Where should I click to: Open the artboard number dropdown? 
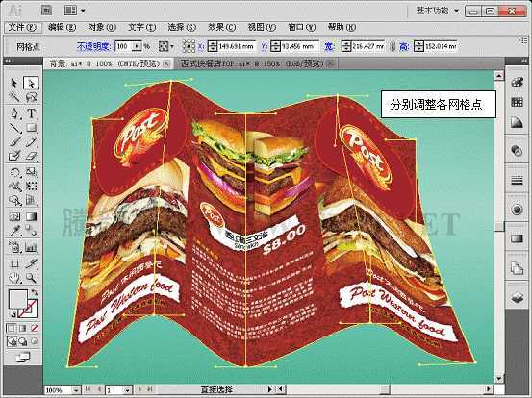(127, 390)
